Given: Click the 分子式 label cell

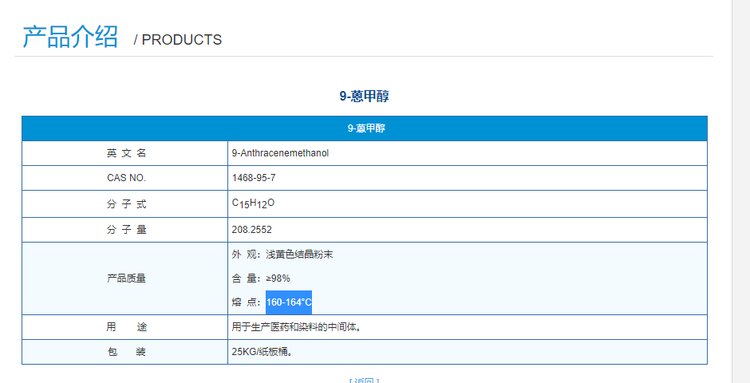Looking at the screenshot, I should tap(125, 204).
